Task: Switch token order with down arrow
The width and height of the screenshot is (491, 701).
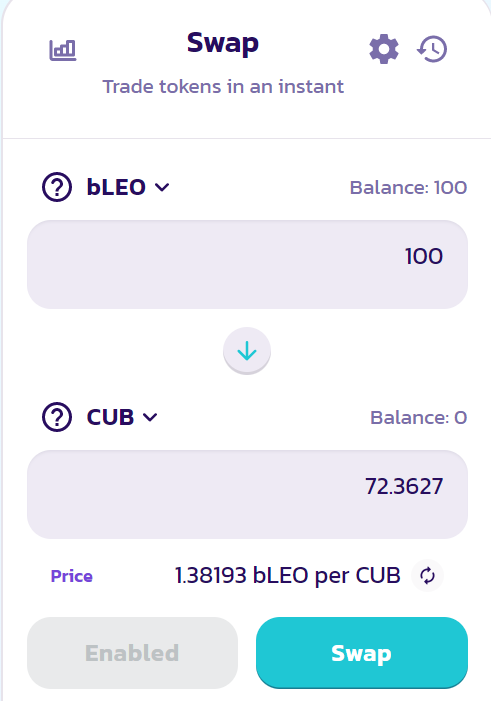Action: pyautogui.click(x=247, y=351)
